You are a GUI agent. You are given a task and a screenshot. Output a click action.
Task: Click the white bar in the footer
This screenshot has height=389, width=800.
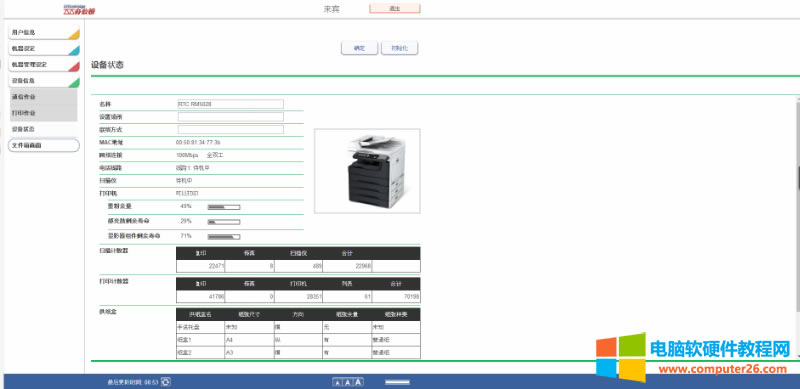397,382
